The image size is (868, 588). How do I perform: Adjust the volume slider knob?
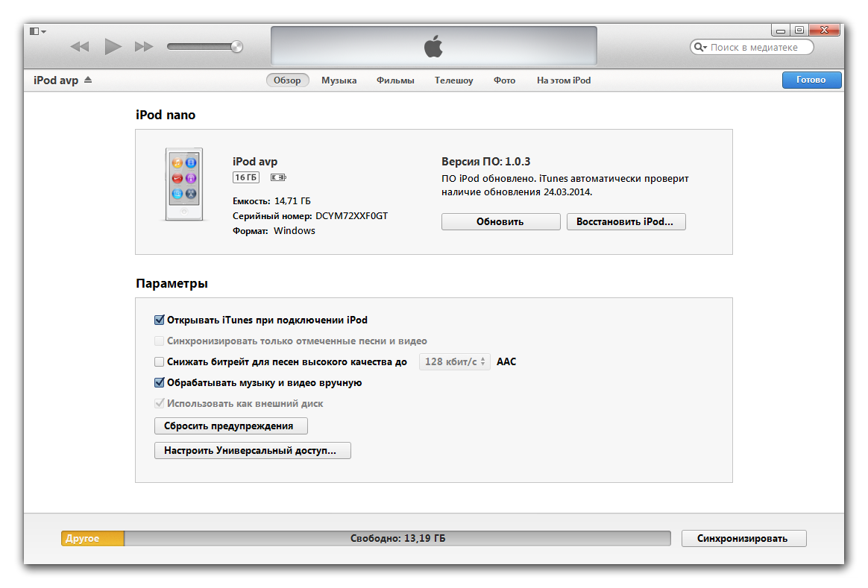236,46
